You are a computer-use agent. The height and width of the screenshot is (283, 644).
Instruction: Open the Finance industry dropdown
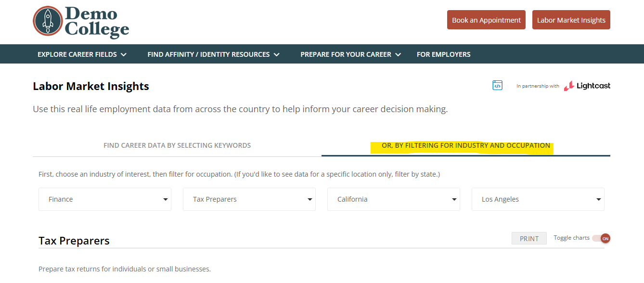click(105, 199)
